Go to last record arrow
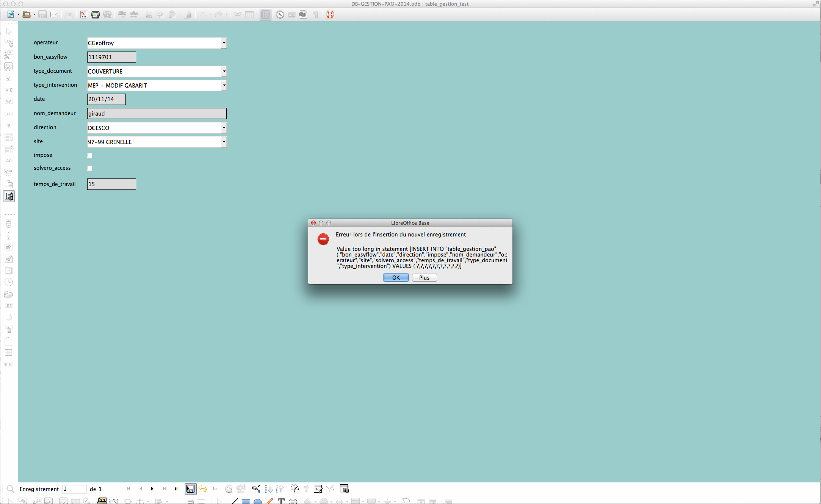This screenshot has height=504, width=821. point(164,489)
